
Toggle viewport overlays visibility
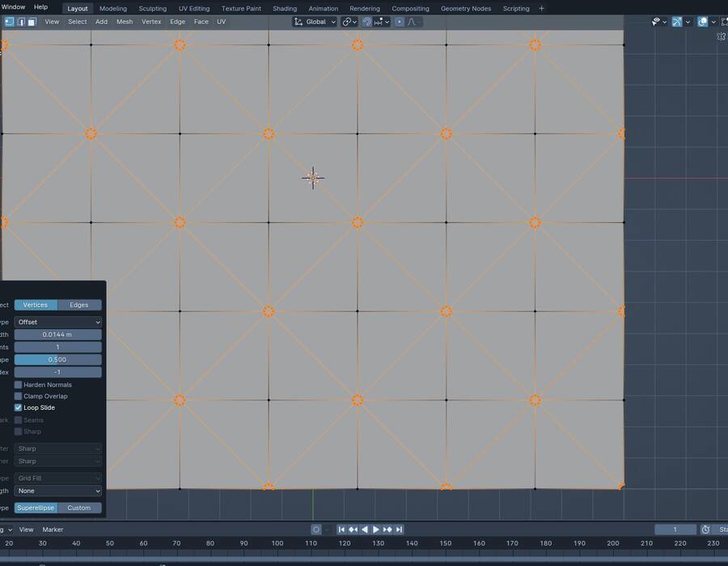(702, 22)
